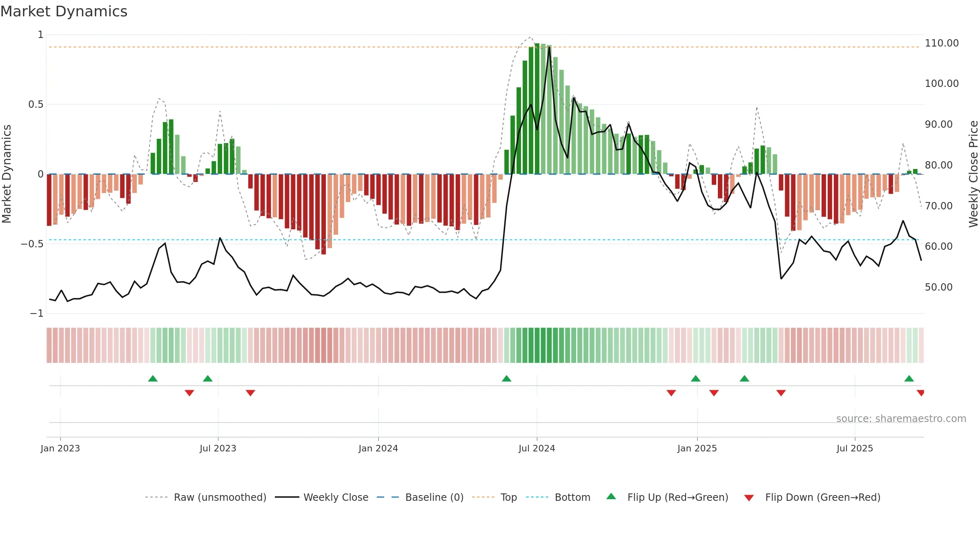This screenshot has height=551, width=980.
Task: Click the 80.00 price axis label
Action: (x=938, y=165)
